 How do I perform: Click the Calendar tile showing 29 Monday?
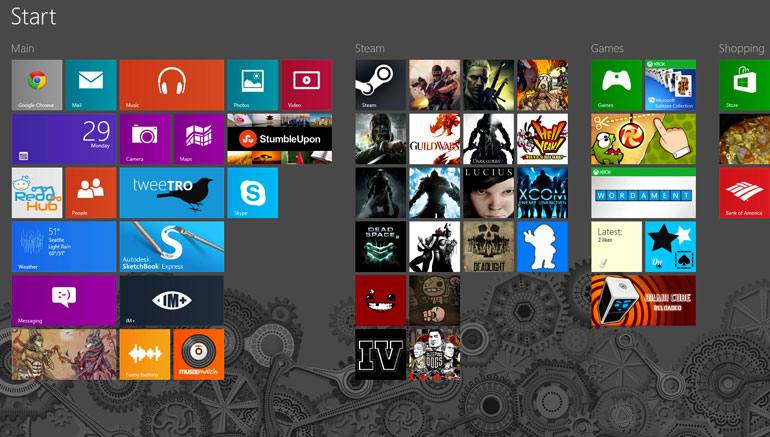(x=63, y=139)
